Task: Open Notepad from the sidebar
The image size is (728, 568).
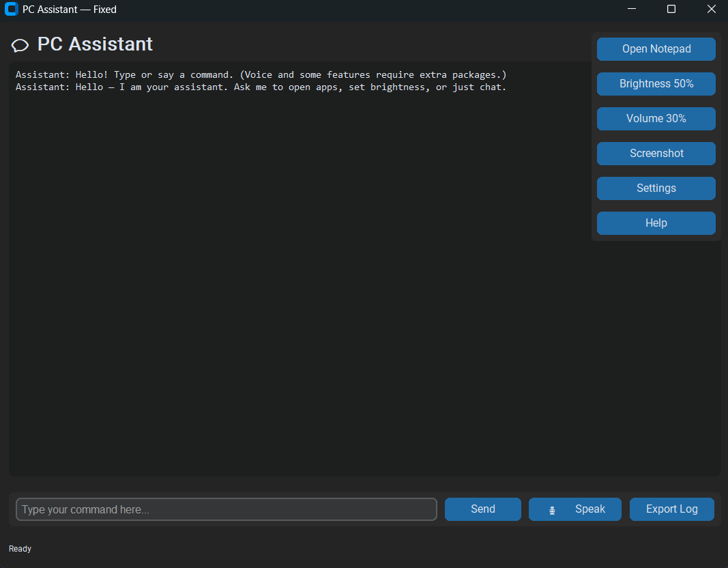Action: pyautogui.click(x=656, y=48)
